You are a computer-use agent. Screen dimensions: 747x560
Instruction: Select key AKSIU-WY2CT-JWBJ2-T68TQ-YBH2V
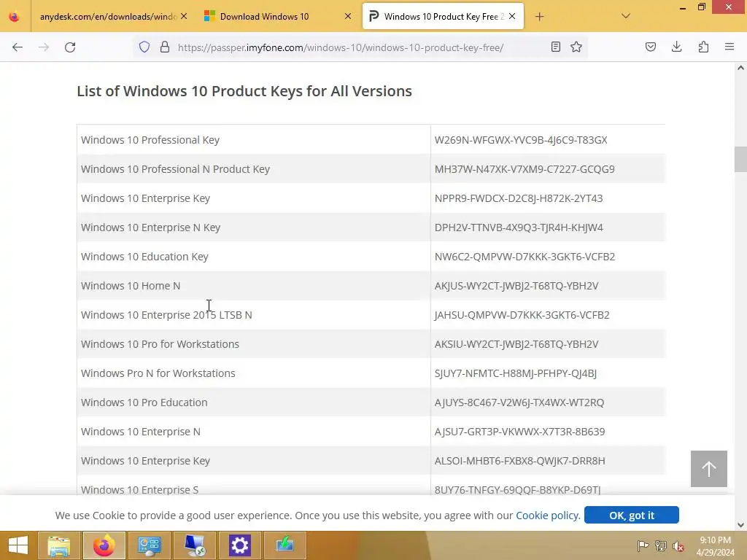pos(516,344)
